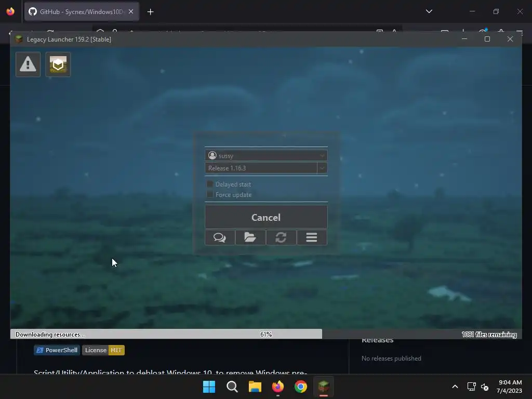
Task: Minimize the Legacy Launcher window
Action: [464, 39]
